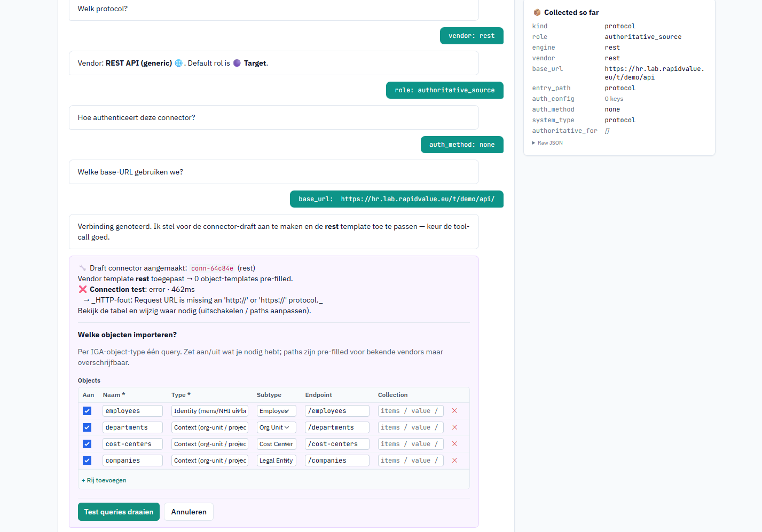Toggle the companies row checkbox
The width and height of the screenshot is (762, 532).
pyautogui.click(x=87, y=460)
